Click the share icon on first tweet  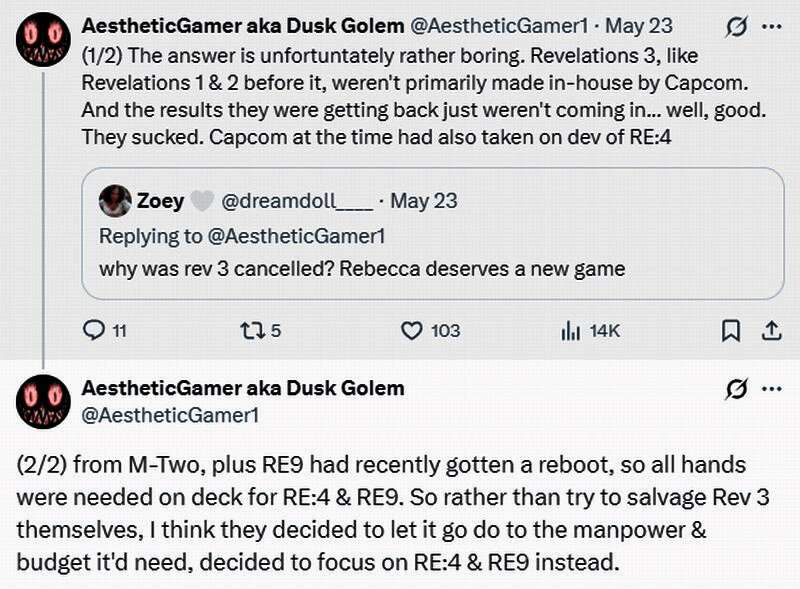[771, 330]
